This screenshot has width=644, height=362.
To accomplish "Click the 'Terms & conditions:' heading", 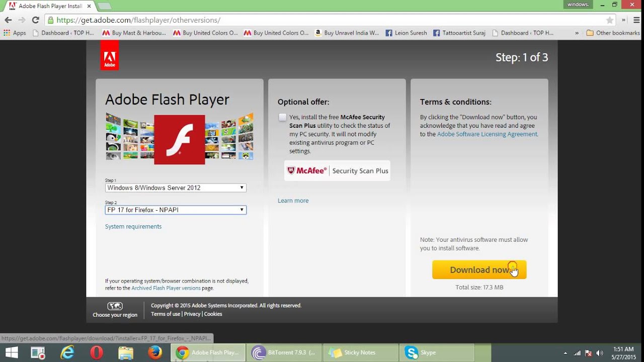I will click(456, 102).
